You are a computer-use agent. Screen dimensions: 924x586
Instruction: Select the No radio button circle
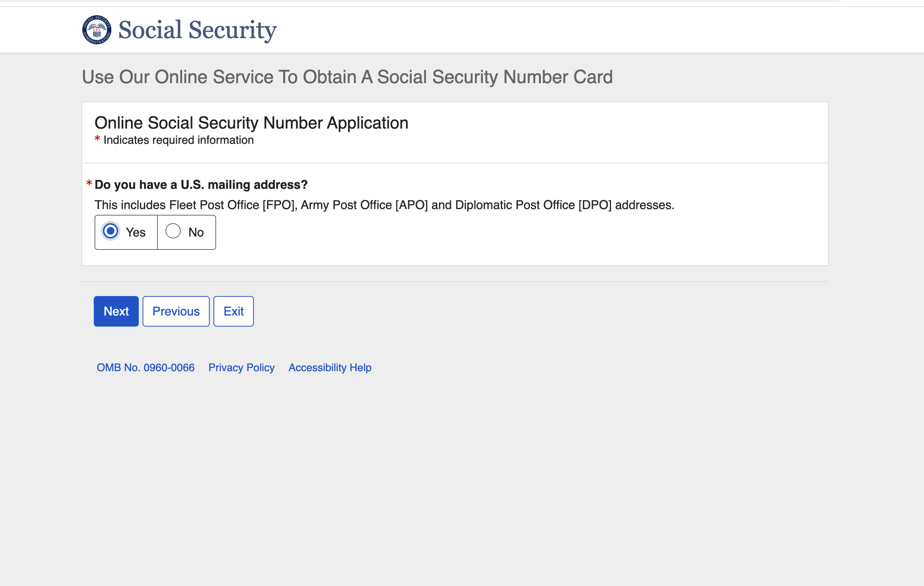pos(173,231)
